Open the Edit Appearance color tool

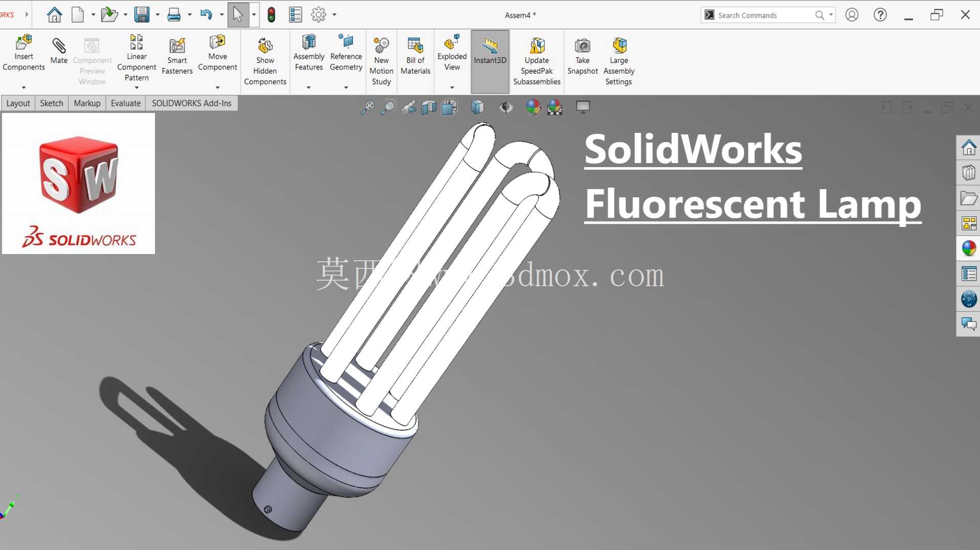(533, 107)
